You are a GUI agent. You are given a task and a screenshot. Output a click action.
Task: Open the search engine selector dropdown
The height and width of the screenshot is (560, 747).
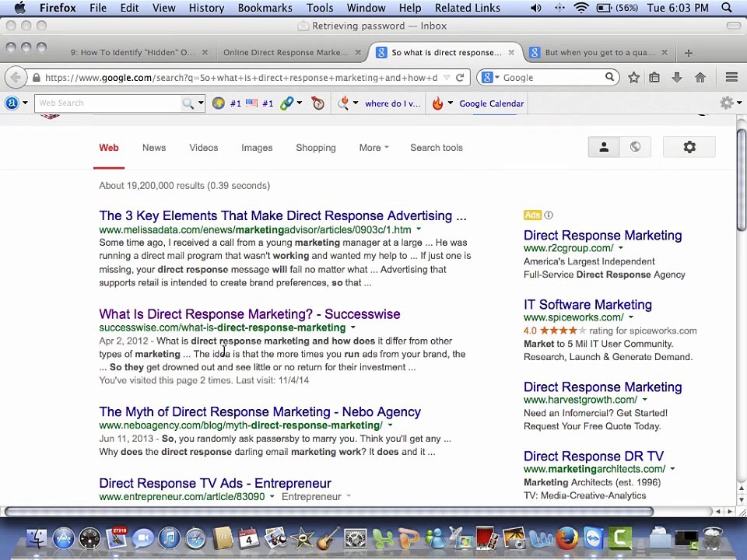click(x=497, y=77)
